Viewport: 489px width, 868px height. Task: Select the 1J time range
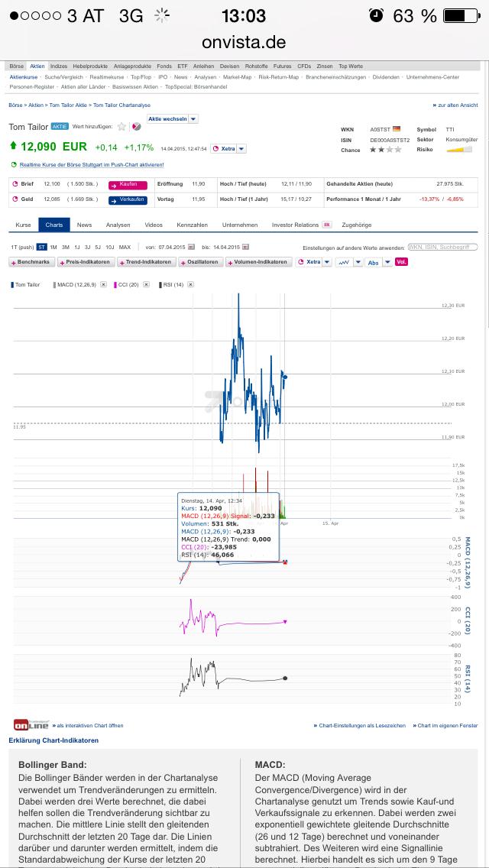coord(77,247)
